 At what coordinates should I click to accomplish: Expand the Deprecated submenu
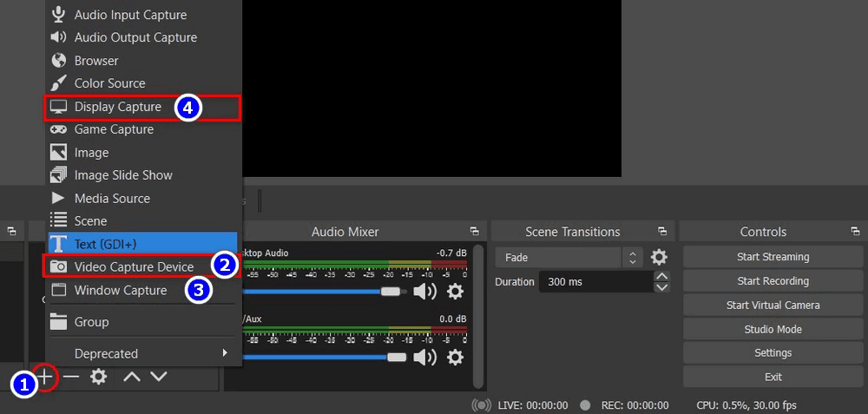click(143, 353)
